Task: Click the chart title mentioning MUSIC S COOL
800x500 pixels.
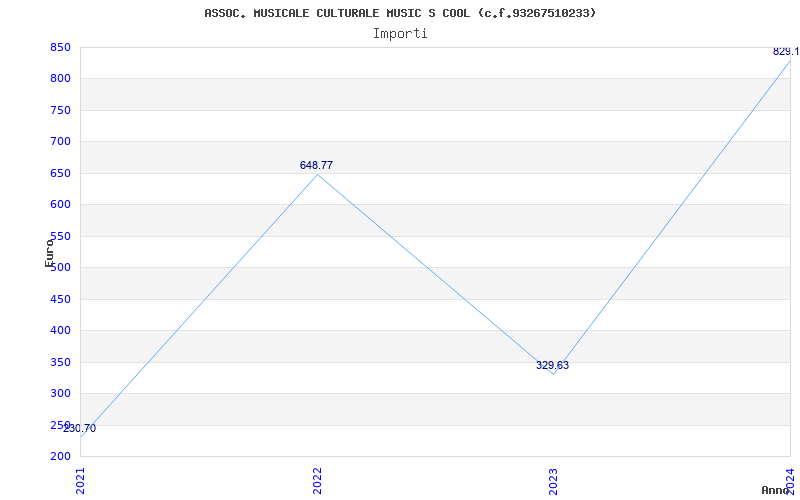Action: (400, 13)
